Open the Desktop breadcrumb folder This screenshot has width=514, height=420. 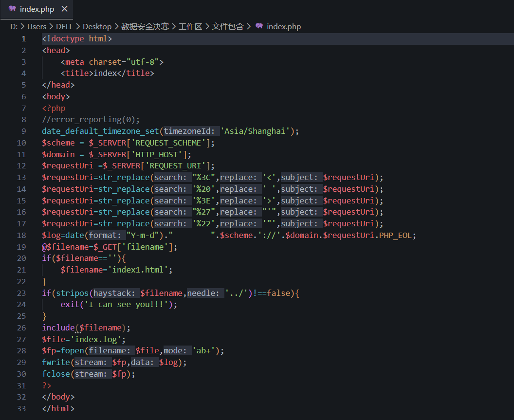pos(97,26)
